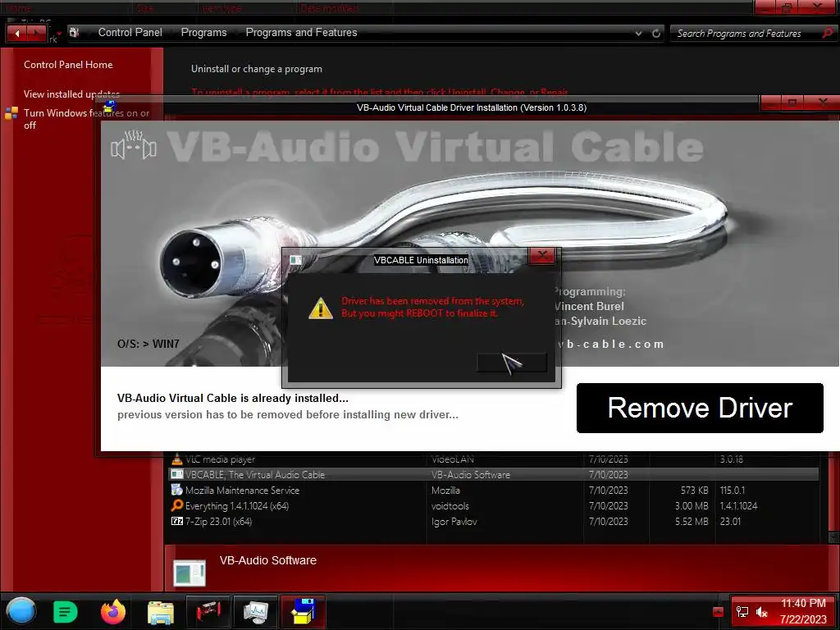Select Programs and Features breadcrumb
Image resolution: width=840 pixels, height=630 pixels.
coord(301,33)
